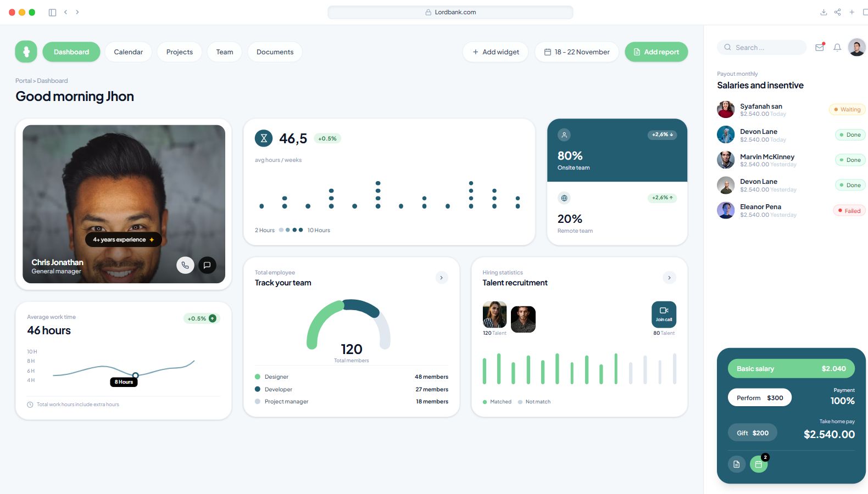Open the notifications bell
Image resolution: width=868 pixels, height=494 pixels.
tap(837, 47)
